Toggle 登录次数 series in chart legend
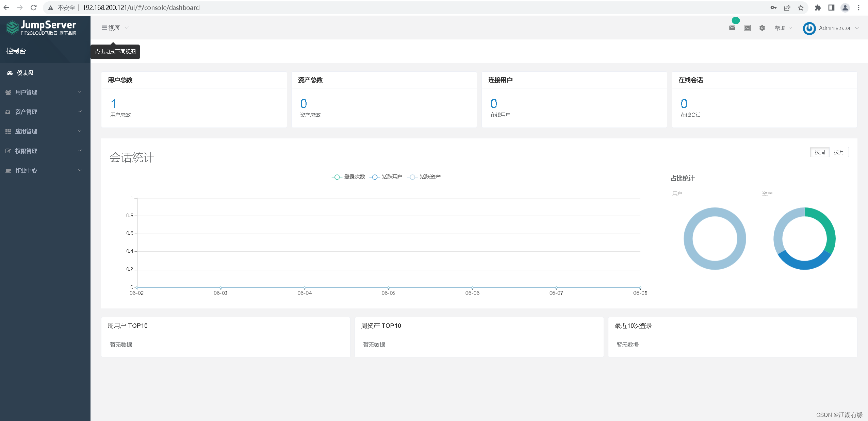The height and width of the screenshot is (421, 868). click(x=348, y=177)
